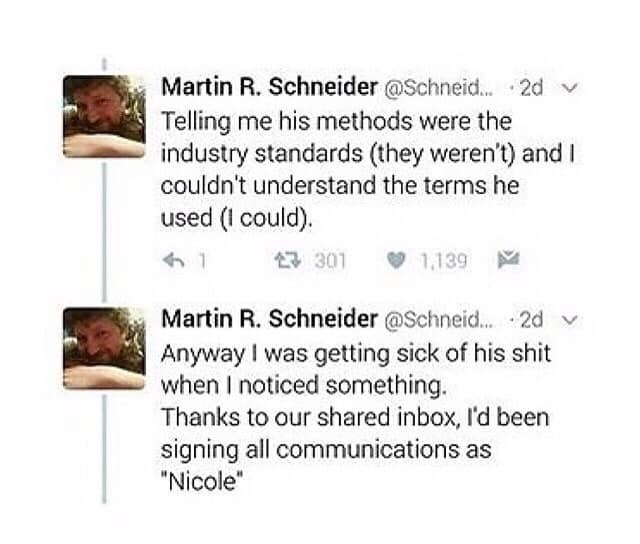Retweet the industry standards tweet
Viewport: 640px width, 544px height.
[286, 262]
